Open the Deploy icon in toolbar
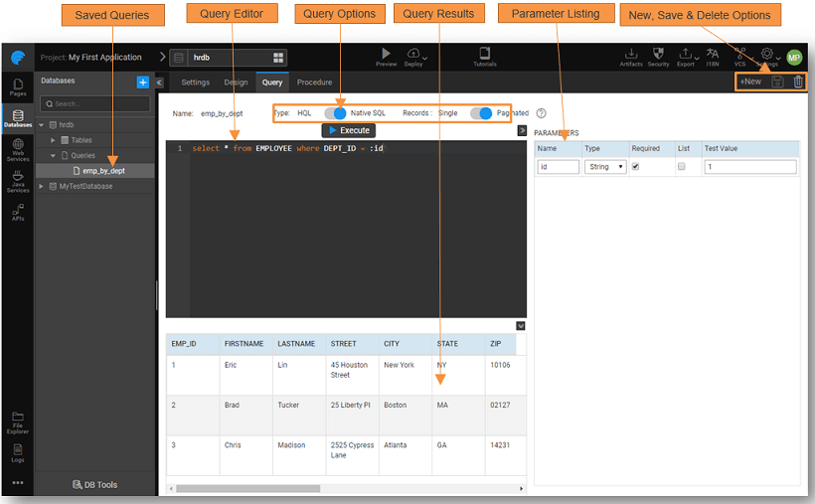 pos(414,54)
